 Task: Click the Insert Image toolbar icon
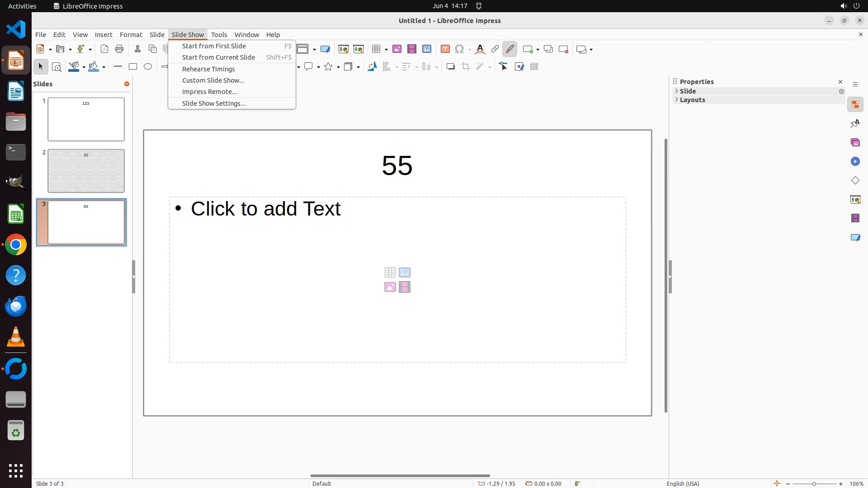(x=397, y=49)
